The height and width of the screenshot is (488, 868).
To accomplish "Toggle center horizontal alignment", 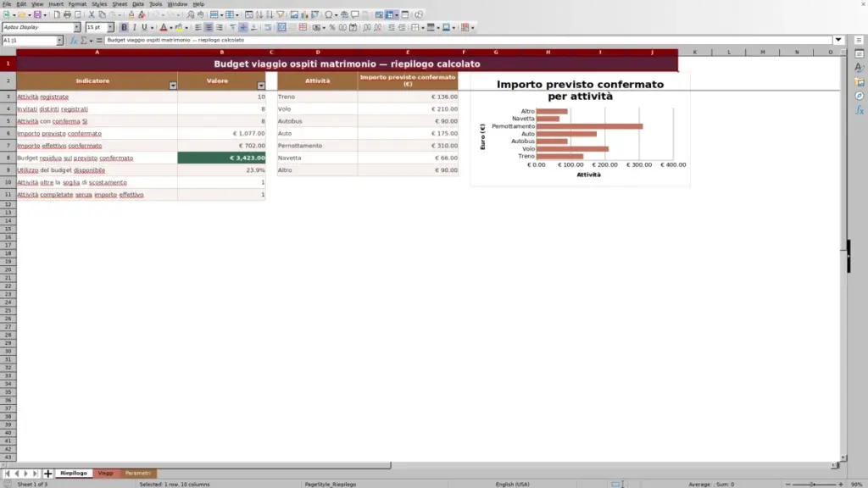I will pyautogui.click(x=209, y=27).
